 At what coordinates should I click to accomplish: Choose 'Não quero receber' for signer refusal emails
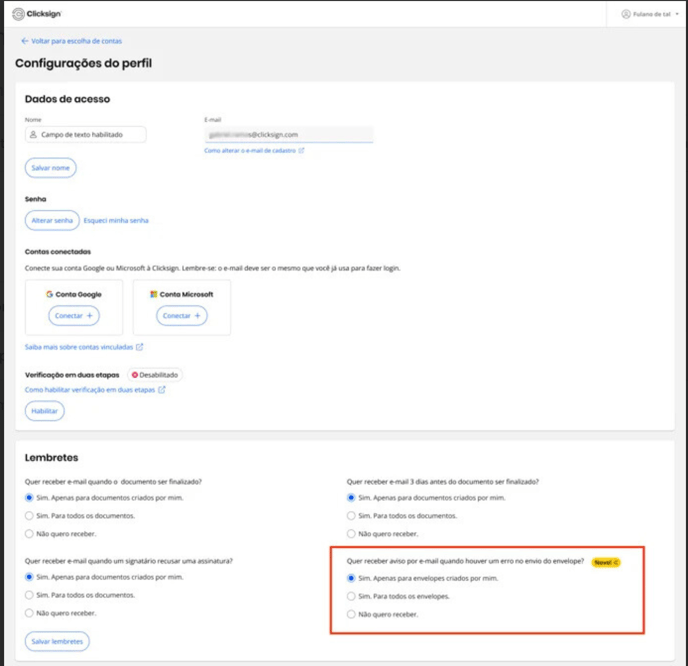(x=29, y=612)
